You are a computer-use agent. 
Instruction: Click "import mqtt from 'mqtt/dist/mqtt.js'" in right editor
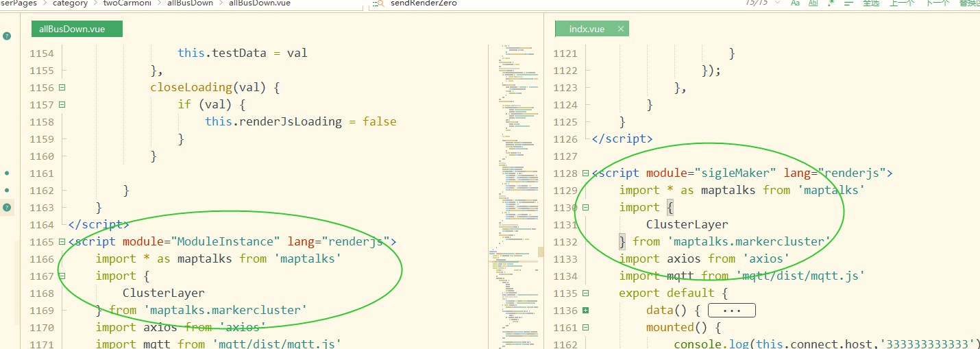point(742,276)
